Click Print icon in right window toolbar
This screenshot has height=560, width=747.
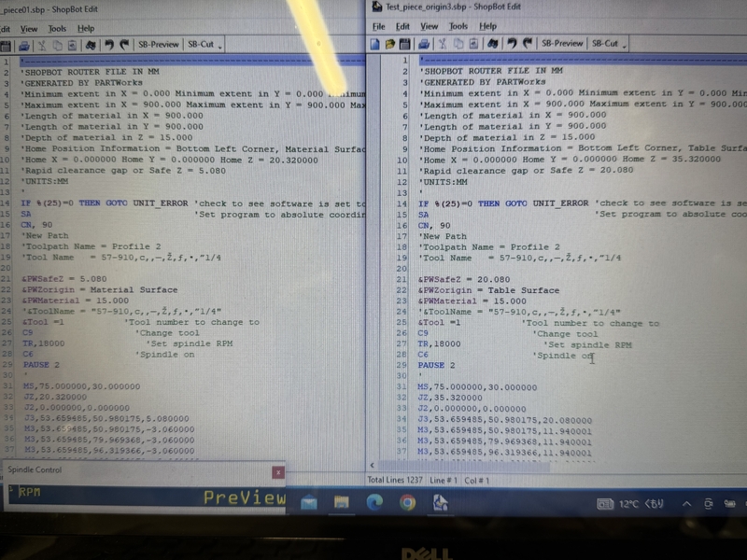tap(424, 44)
